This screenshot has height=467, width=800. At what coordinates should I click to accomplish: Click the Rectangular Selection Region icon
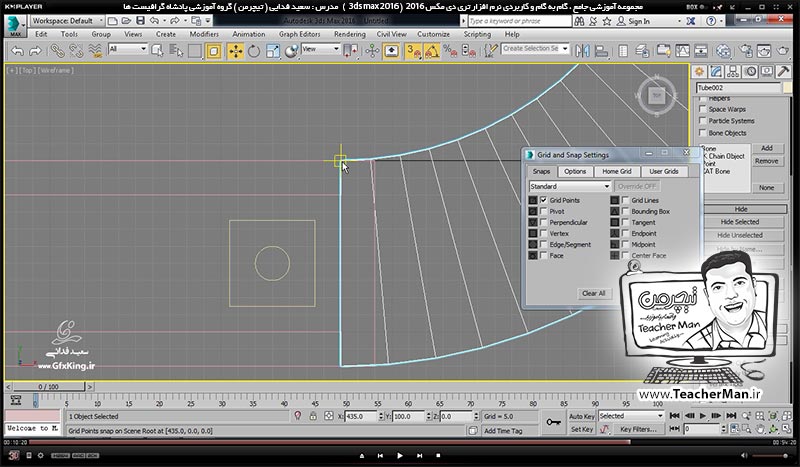click(x=194, y=51)
